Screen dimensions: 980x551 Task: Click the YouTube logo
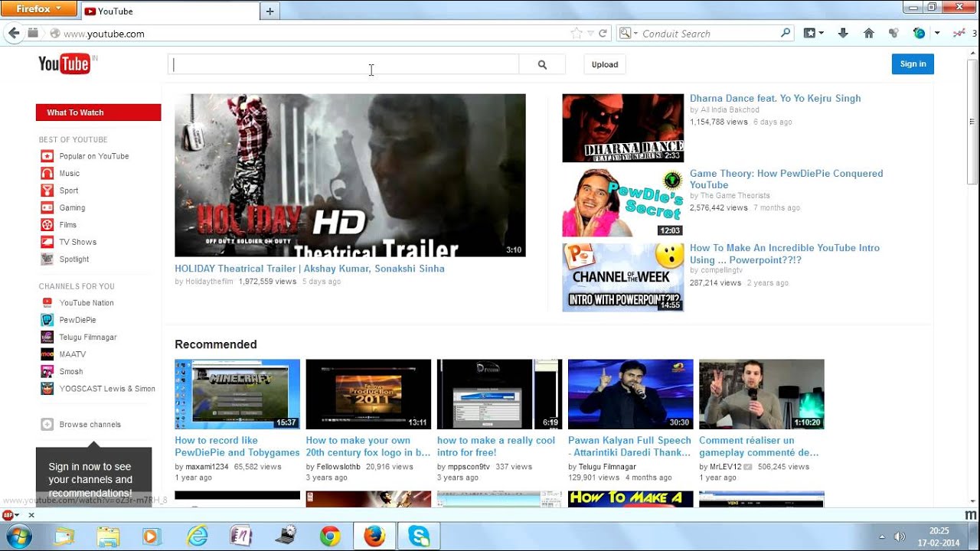point(64,64)
